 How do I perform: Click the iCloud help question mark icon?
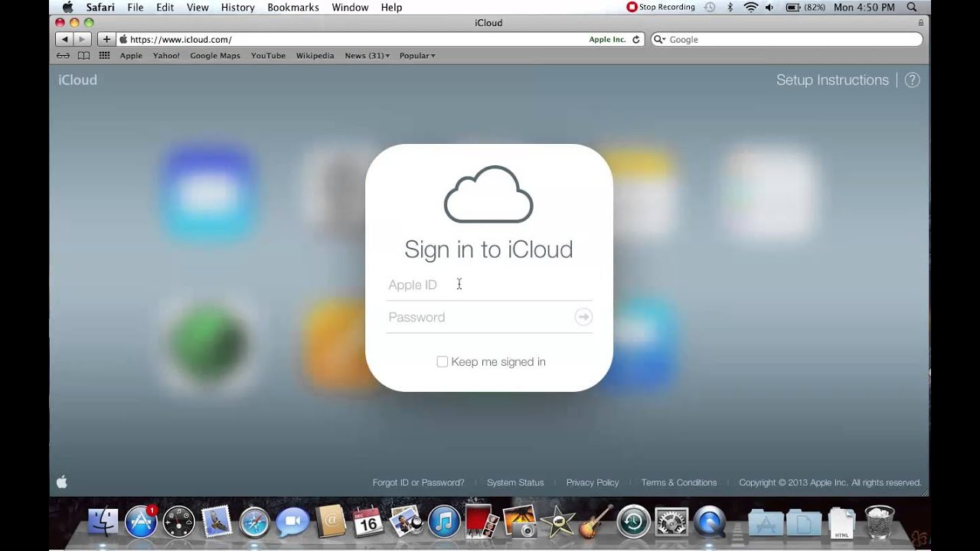[x=912, y=80]
